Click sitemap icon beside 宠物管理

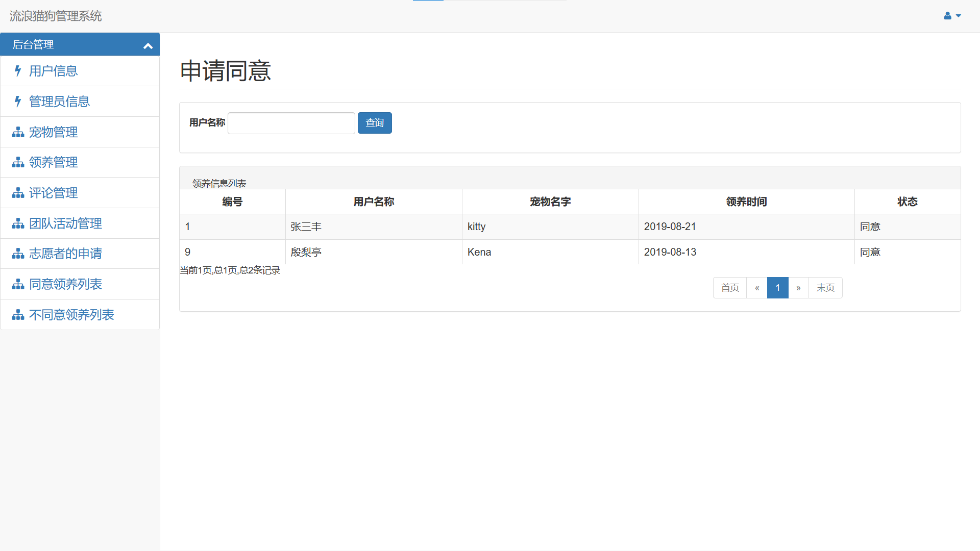[x=18, y=132]
